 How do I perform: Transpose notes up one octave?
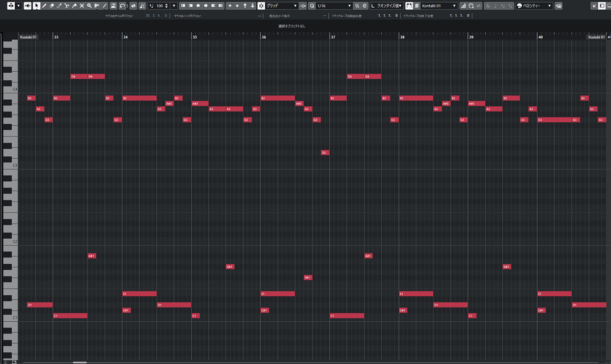[245, 6]
